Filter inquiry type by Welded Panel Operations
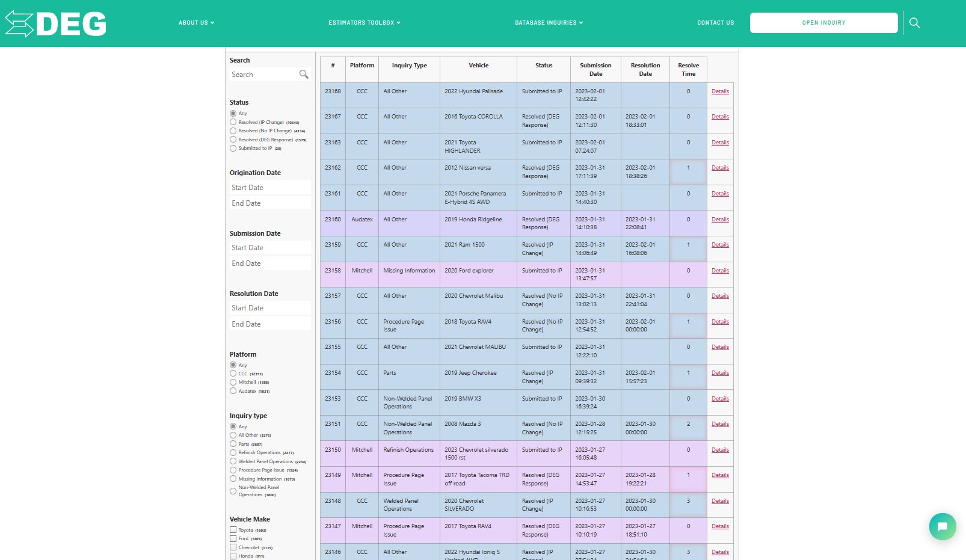This screenshot has width=966, height=560. [x=233, y=461]
